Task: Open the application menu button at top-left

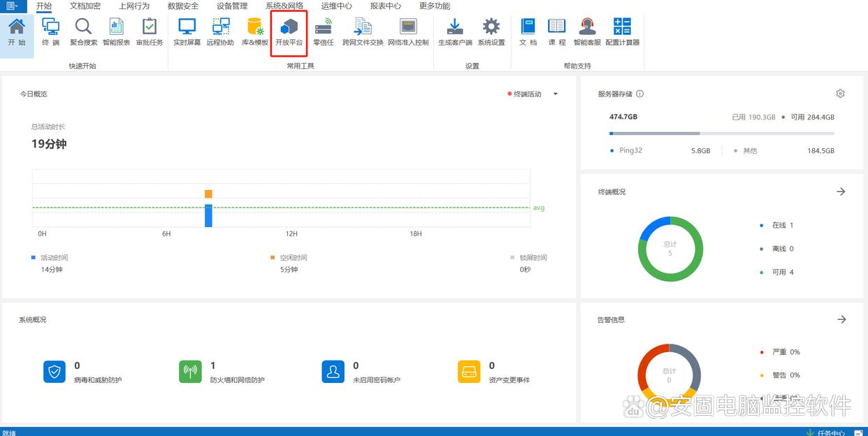Action: tap(13, 6)
